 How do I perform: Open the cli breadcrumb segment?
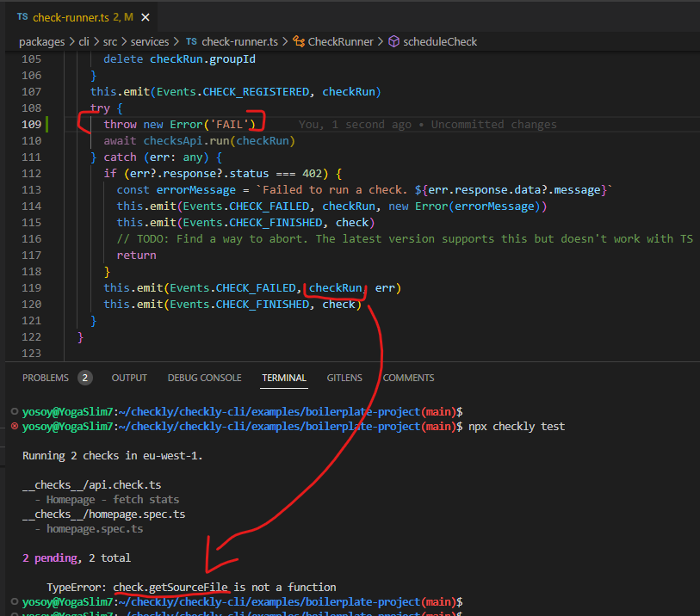point(84,42)
